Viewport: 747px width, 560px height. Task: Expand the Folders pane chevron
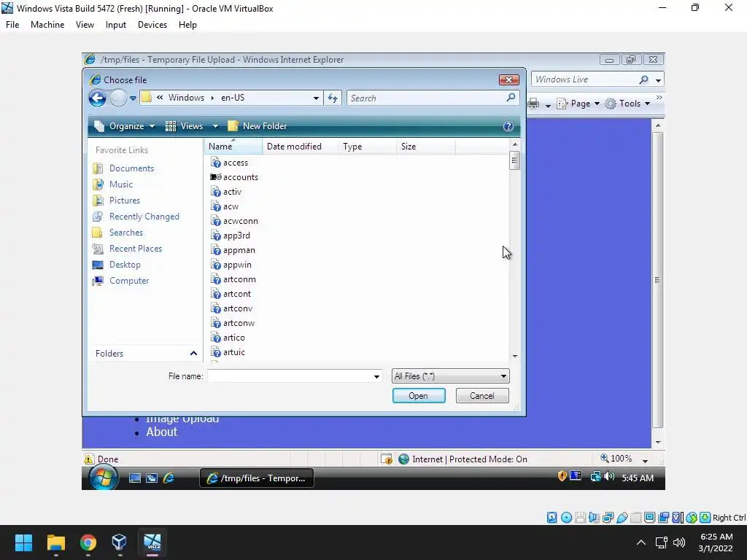[x=193, y=354]
